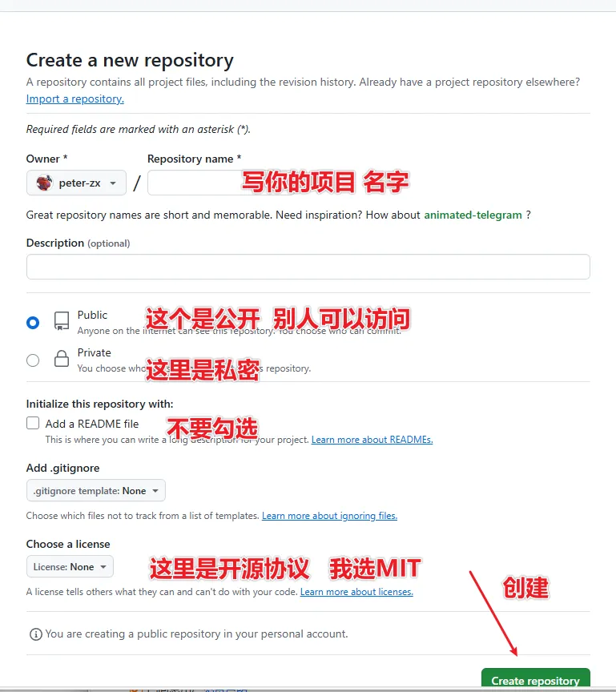Viewport: 616px width, 692px height.
Task: Open Learn more about ignoring files link
Action: pyautogui.click(x=329, y=516)
